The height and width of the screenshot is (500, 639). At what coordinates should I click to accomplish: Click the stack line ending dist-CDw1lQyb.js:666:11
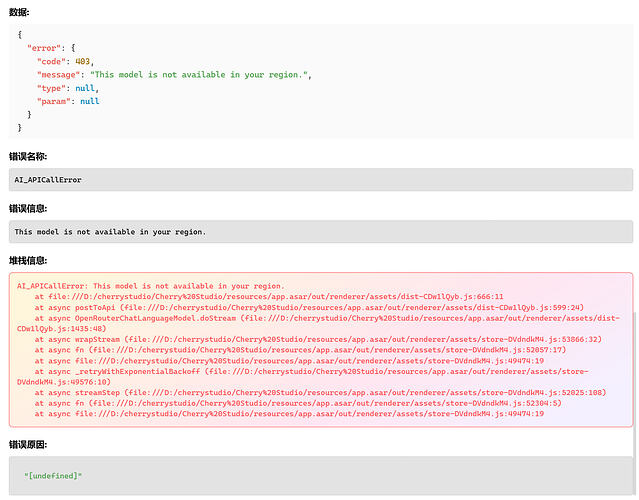pyautogui.click(x=269, y=297)
